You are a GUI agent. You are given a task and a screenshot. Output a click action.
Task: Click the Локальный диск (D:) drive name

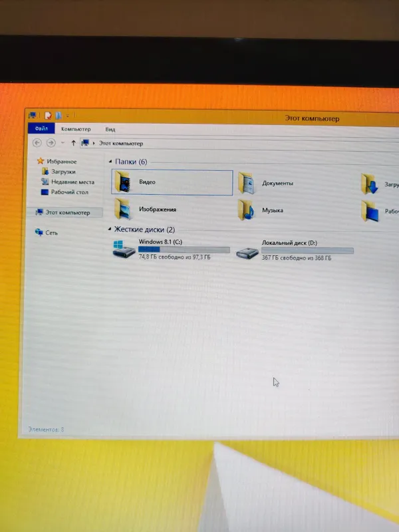pos(289,243)
